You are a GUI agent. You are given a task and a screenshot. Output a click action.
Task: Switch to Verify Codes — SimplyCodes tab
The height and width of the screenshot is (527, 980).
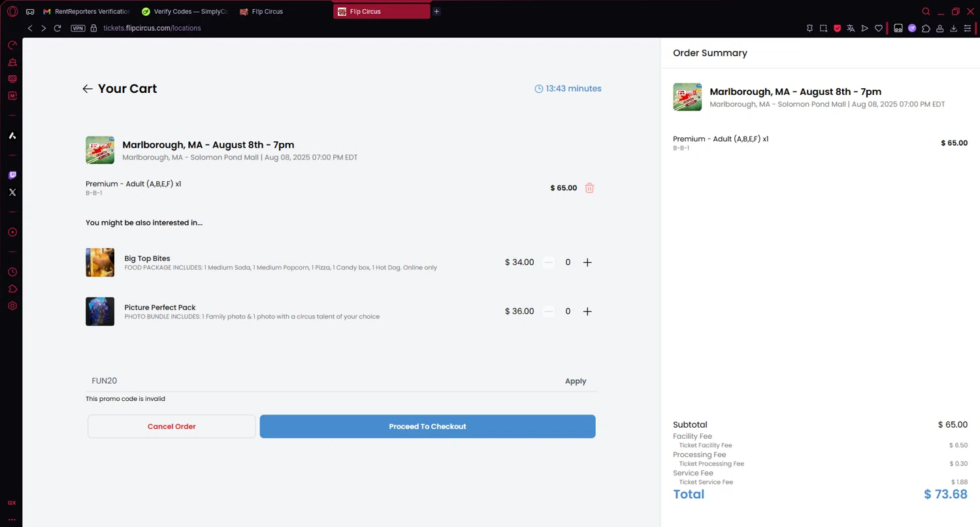185,12
